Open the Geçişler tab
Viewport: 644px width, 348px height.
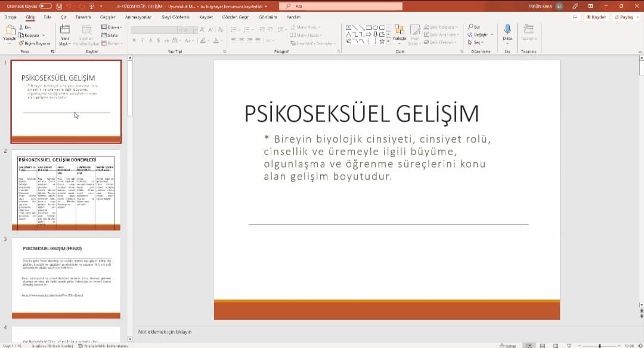click(107, 17)
